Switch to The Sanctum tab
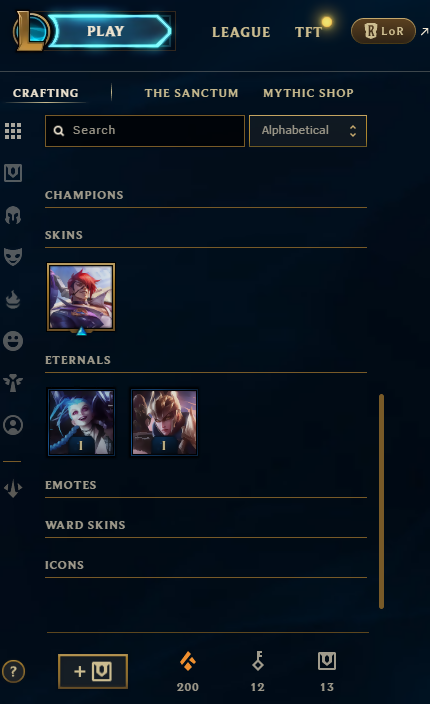The width and height of the screenshot is (430, 704). (191, 93)
